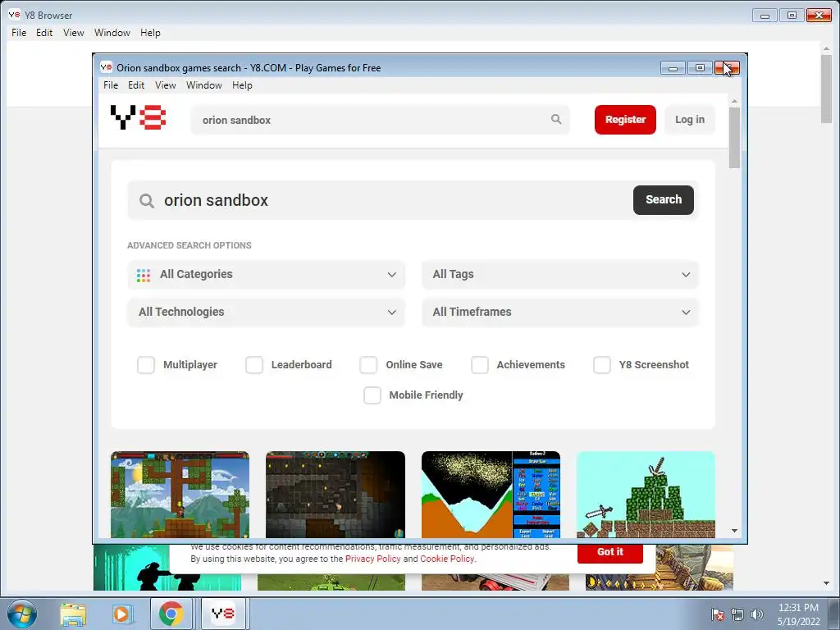Open File menu in the search window

tap(111, 85)
